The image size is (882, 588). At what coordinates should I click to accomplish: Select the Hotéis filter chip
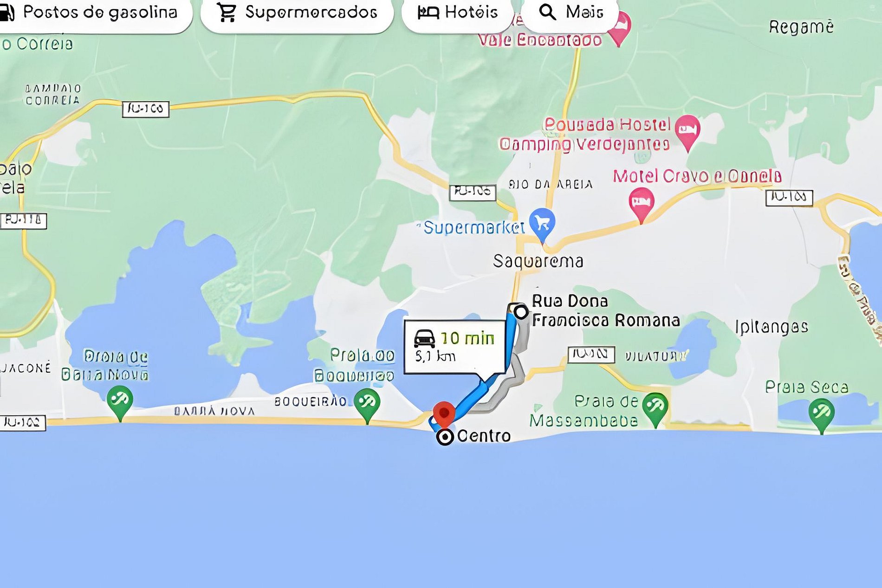(x=457, y=13)
